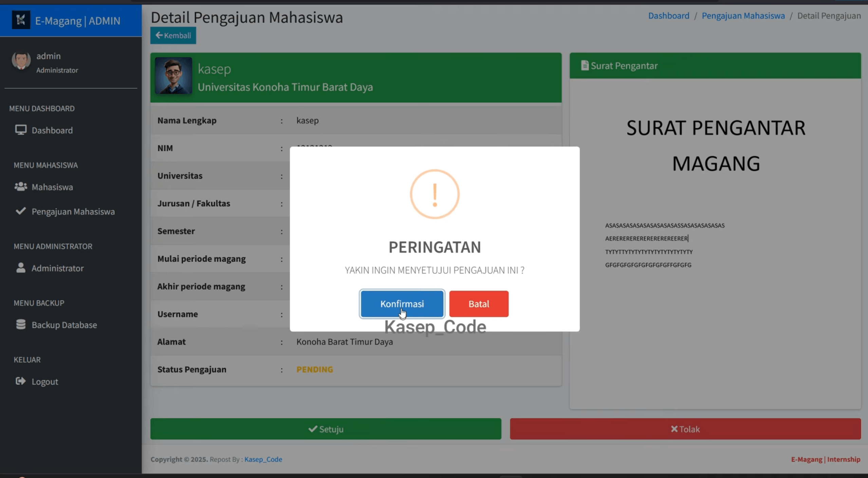Screen dimensions: 868x478
Task: Click the red Tolak button
Action: coord(685,429)
